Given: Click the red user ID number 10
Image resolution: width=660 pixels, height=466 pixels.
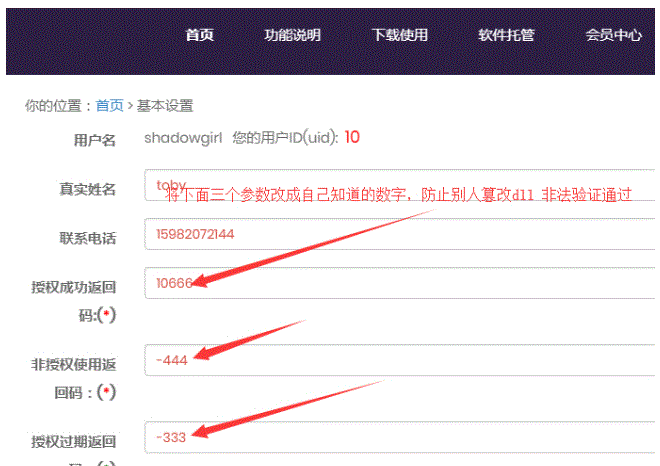Looking at the screenshot, I should (x=352, y=137).
